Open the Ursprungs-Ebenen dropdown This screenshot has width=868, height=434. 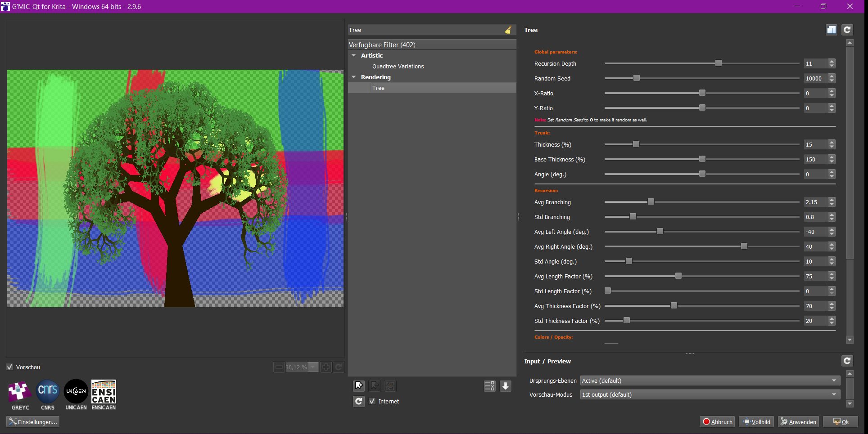710,380
